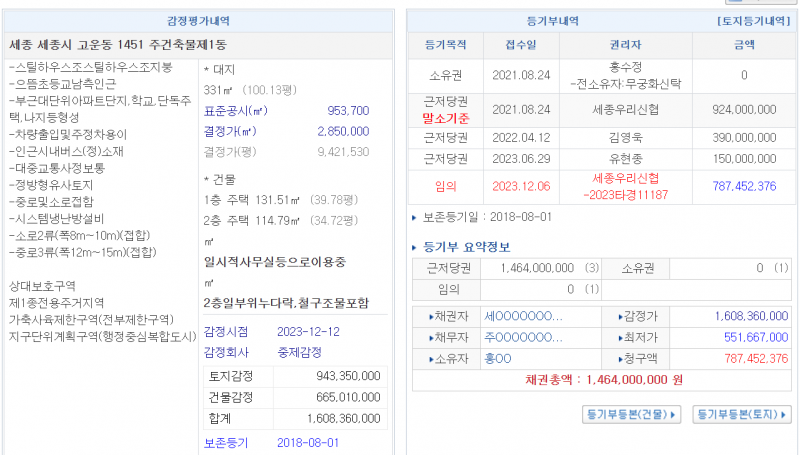
Task: Click the 접수일 column header
Action: pyautogui.click(x=520, y=46)
